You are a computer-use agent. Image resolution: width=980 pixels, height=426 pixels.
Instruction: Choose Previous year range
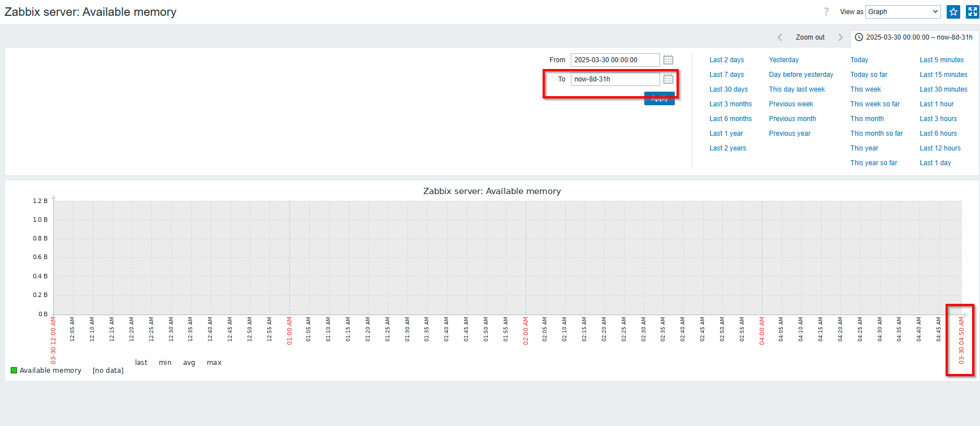coord(790,134)
